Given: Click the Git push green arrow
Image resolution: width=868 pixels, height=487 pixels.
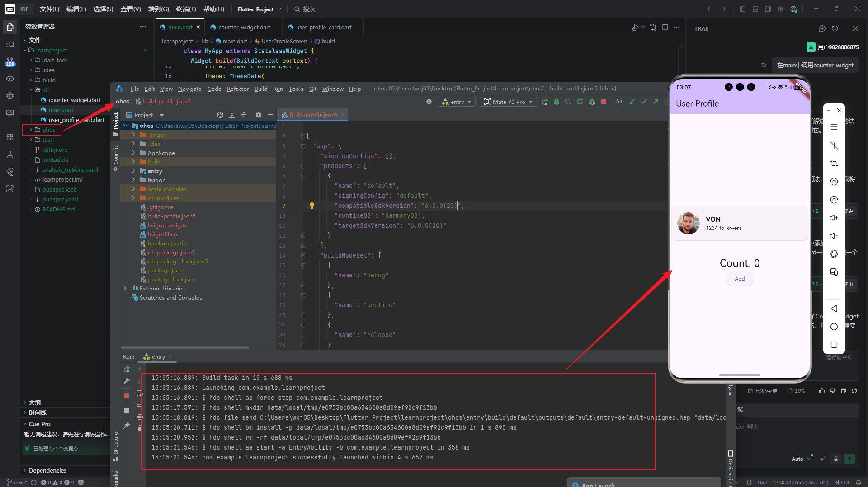Looking at the screenshot, I should (656, 102).
